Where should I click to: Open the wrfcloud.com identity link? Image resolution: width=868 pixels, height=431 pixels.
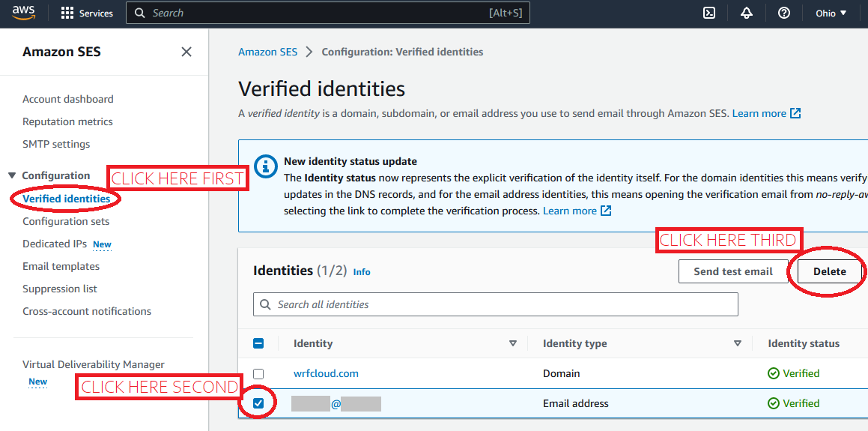click(326, 374)
